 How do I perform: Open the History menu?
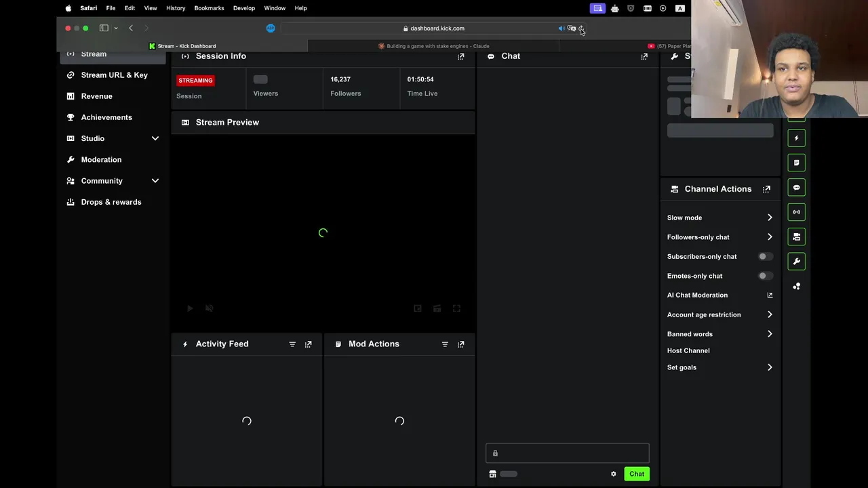(x=176, y=8)
